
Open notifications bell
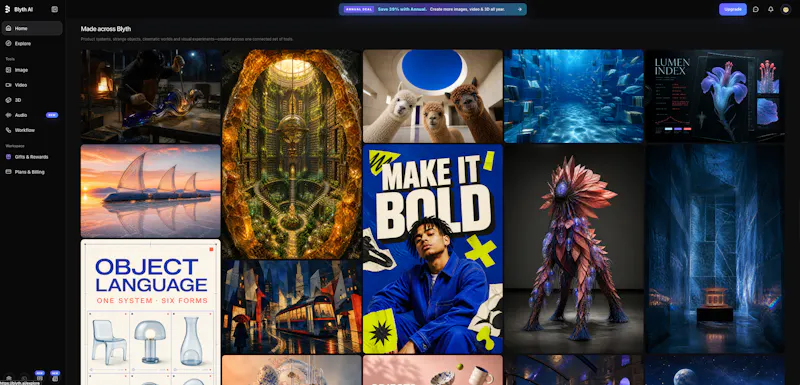[771, 9]
